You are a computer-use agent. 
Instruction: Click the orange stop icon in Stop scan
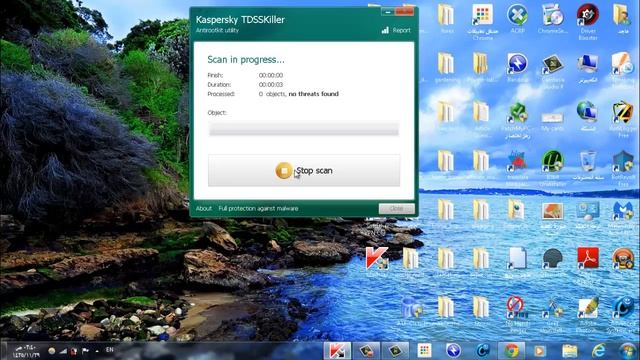[x=284, y=171]
